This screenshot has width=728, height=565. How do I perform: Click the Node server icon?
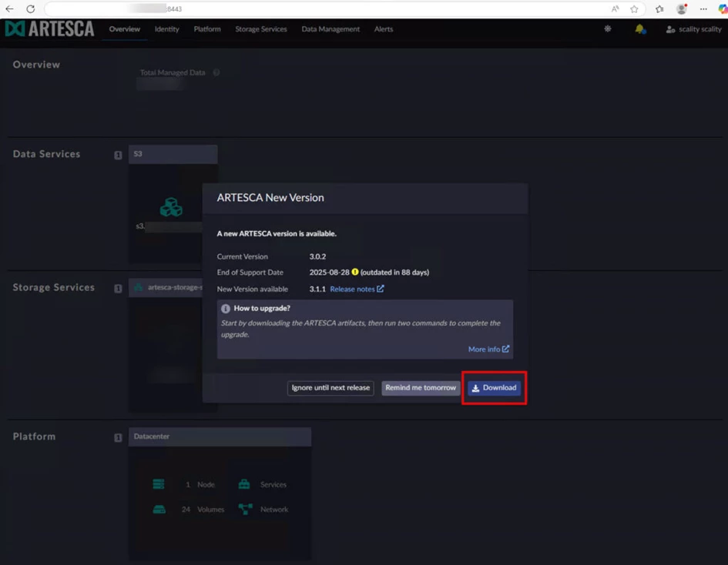[159, 484]
